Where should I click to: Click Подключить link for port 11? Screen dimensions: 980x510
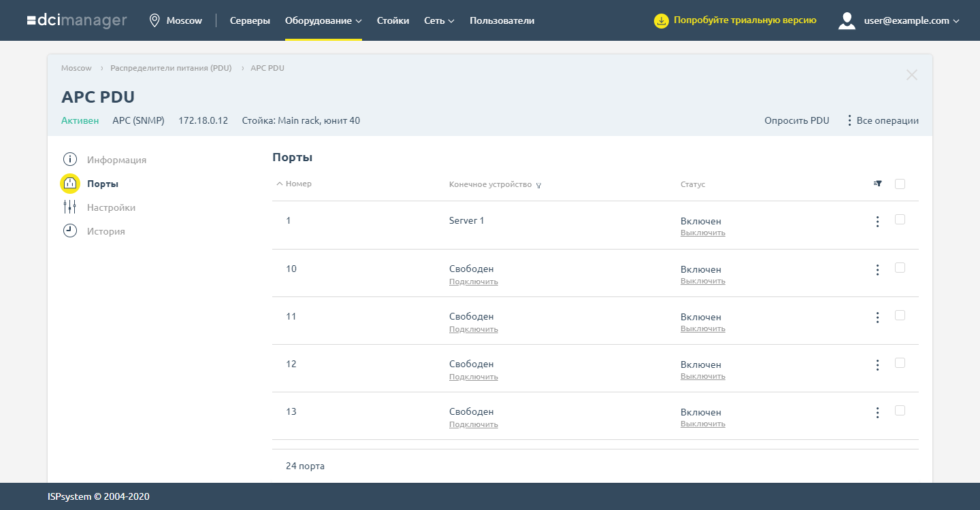(x=473, y=329)
